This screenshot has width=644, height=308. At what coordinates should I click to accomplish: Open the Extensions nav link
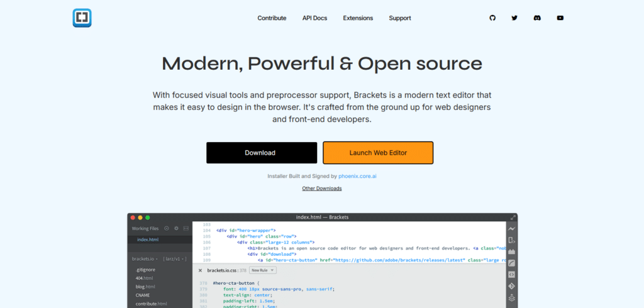click(358, 18)
